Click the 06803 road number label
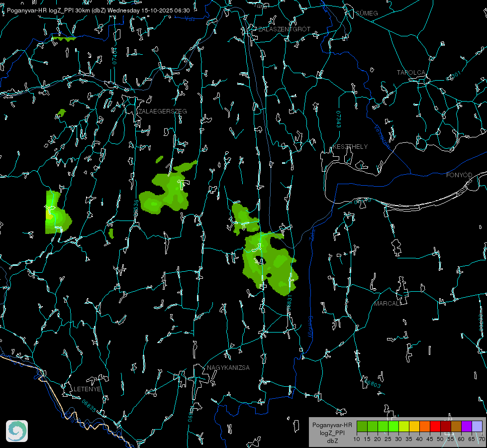Screen dimensions: 487x448 pos(373,383)
